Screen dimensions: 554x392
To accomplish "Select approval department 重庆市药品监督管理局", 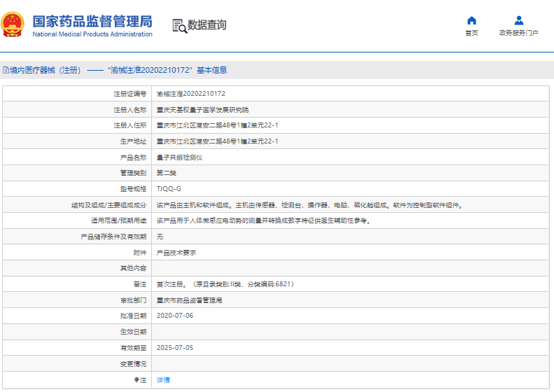I will tap(189, 300).
